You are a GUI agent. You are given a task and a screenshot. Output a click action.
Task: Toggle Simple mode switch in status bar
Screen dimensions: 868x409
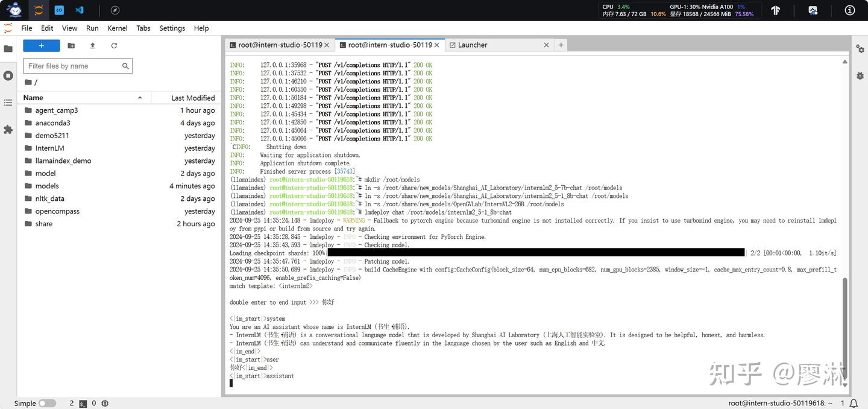[47, 404]
